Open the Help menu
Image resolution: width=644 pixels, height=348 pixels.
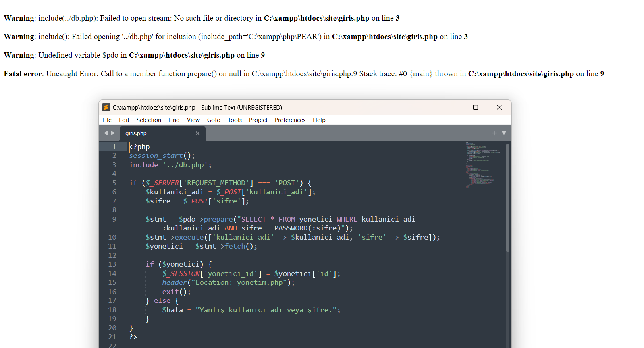(319, 120)
